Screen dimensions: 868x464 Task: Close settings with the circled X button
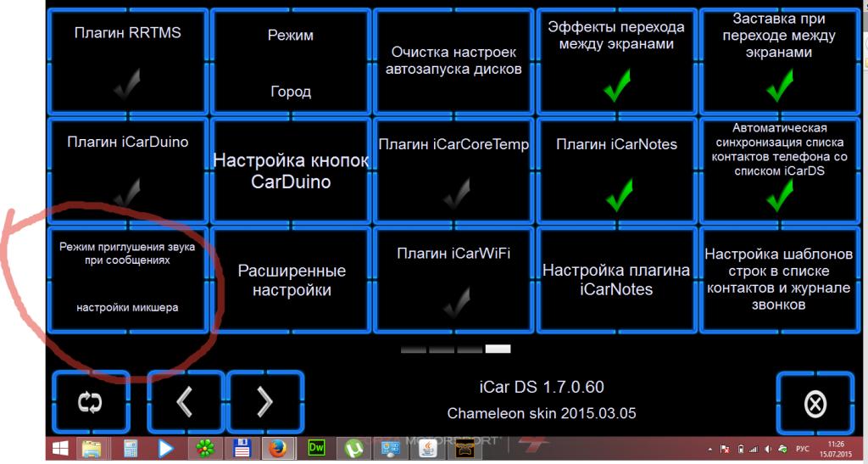click(x=815, y=405)
